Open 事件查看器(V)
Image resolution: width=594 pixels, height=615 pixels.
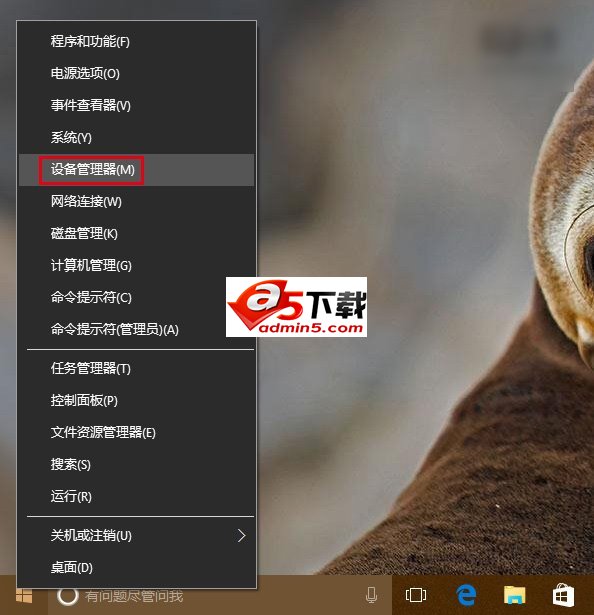(137, 106)
